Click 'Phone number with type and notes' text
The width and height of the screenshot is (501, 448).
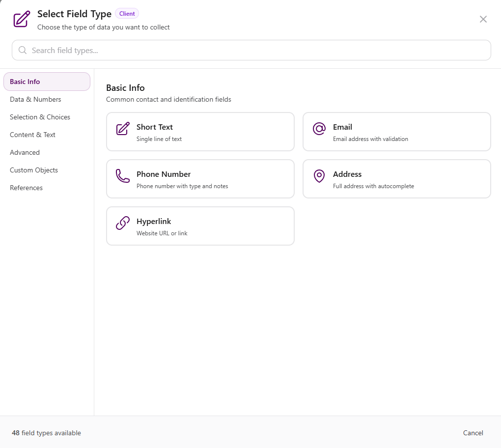pos(182,186)
